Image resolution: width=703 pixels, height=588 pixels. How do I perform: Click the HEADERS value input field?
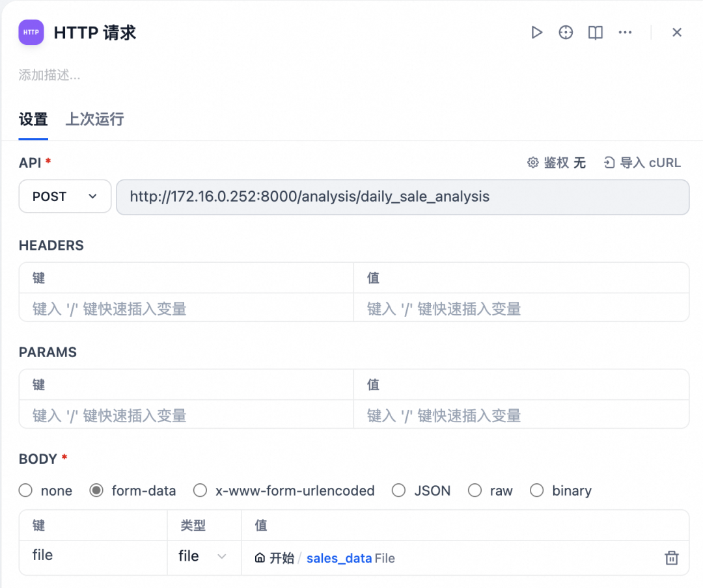pyautogui.click(x=521, y=308)
